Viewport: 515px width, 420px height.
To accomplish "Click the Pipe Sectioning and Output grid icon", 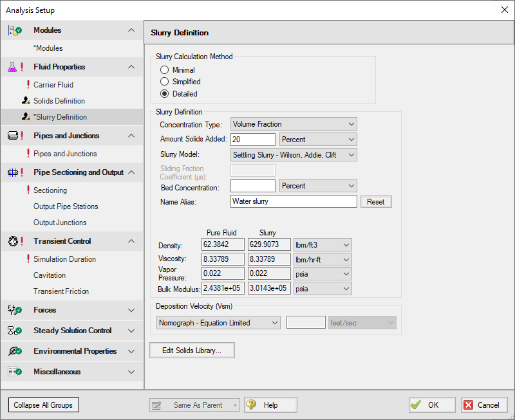I will pos(13,172).
